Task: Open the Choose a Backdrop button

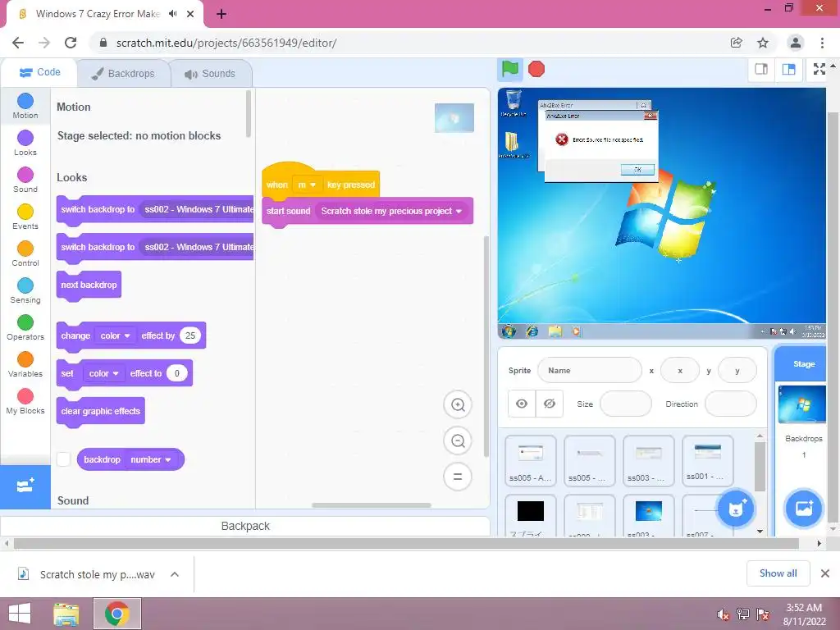Action: (x=804, y=508)
